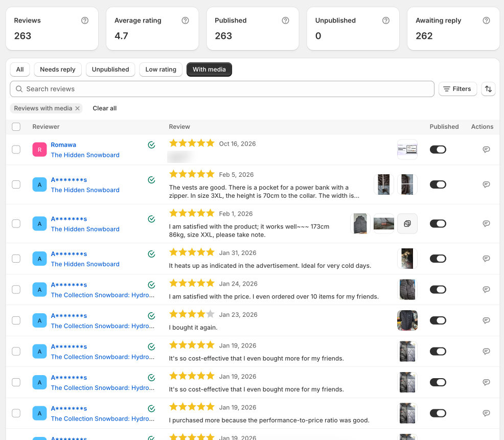Select the Feb 5, 2026 review checkbox
The image size is (504, 440).
pyautogui.click(x=16, y=184)
